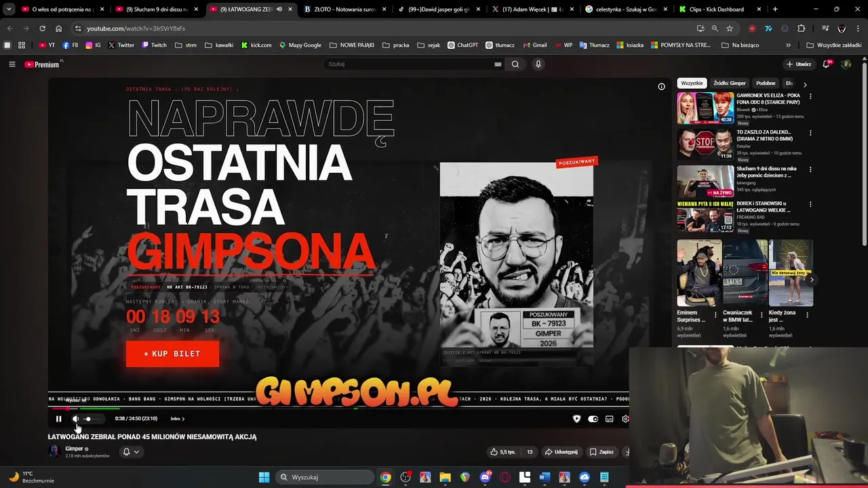868x488 pixels.
Task: Open kick.com bookmark
Action: pos(256,45)
